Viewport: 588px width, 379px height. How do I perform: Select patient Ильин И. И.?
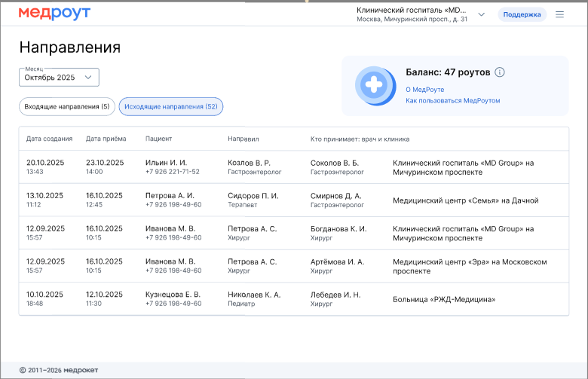click(x=166, y=163)
